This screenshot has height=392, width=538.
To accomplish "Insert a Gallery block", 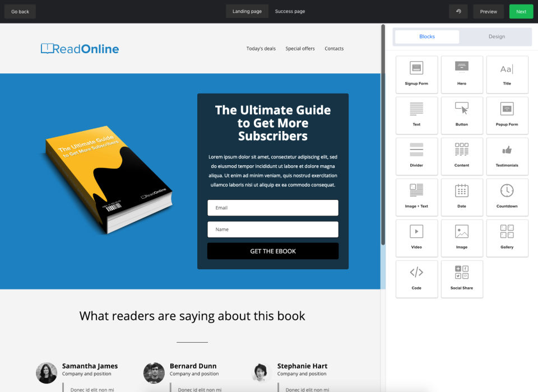I will [x=507, y=237].
